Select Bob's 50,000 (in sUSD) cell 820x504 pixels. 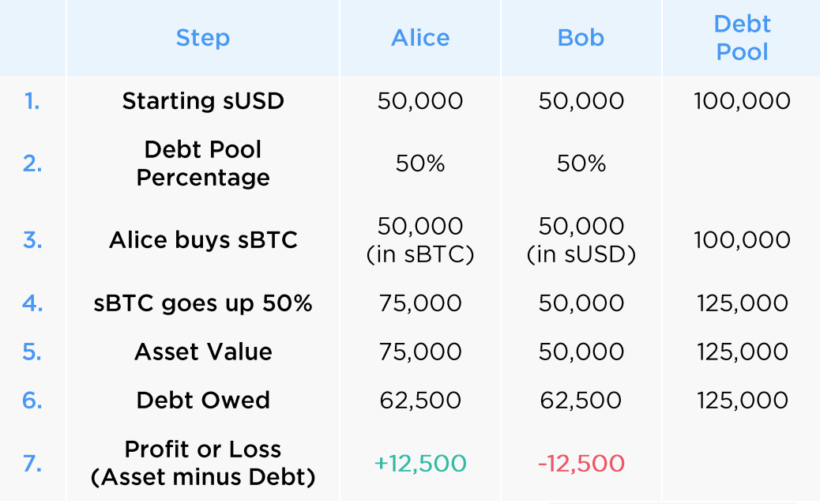pos(581,240)
